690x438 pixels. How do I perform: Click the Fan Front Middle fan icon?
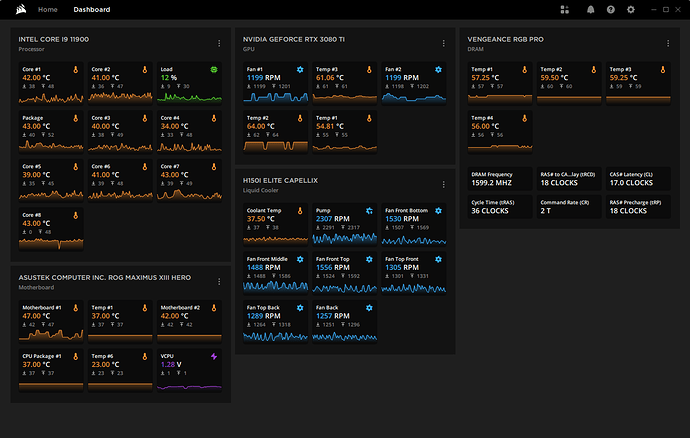[x=300, y=259]
